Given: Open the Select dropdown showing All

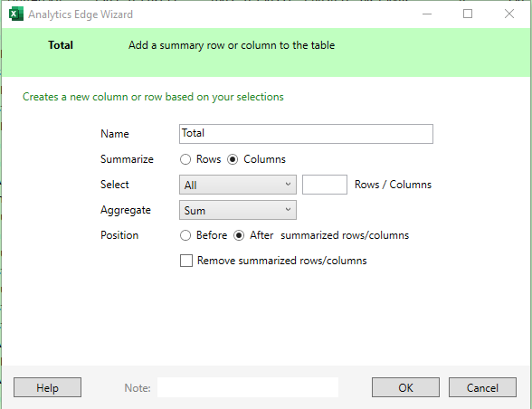Looking at the screenshot, I should [237, 185].
